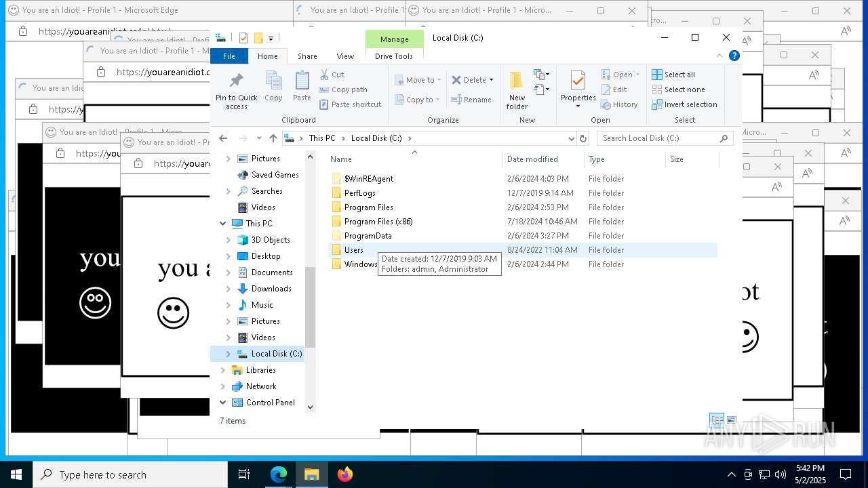Collapse This PC tree node
868x488 pixels.
(x=222, y=224)
